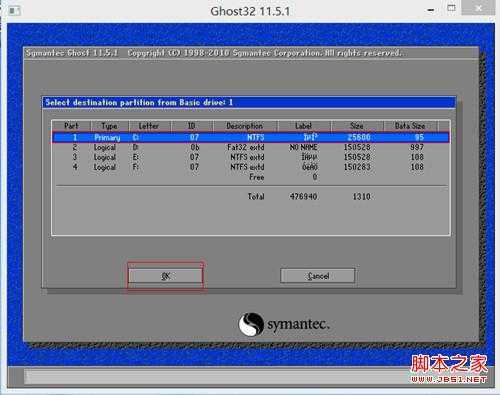The image size is (500, 395).
Task: Click the Label column header
Action: tap(303, 126)
